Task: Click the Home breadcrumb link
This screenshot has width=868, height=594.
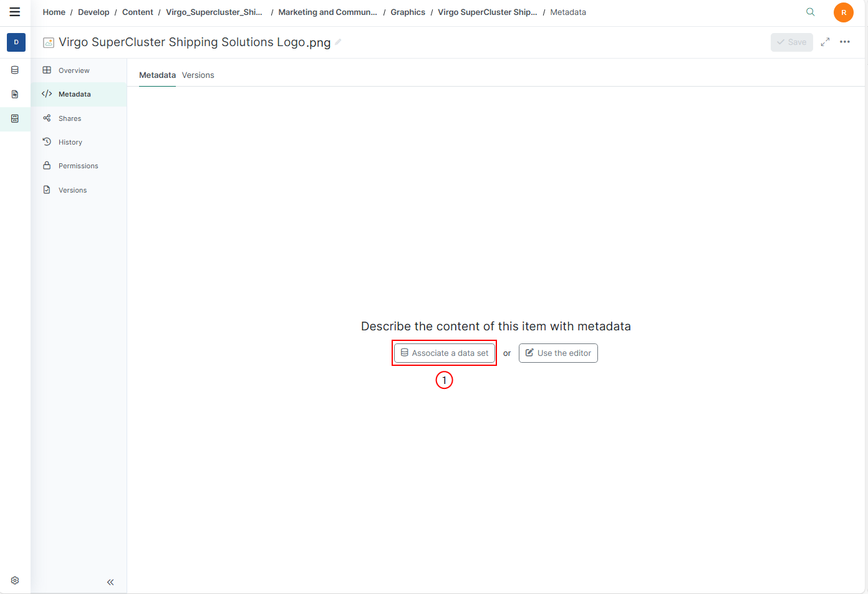Action: pos(54,12)
